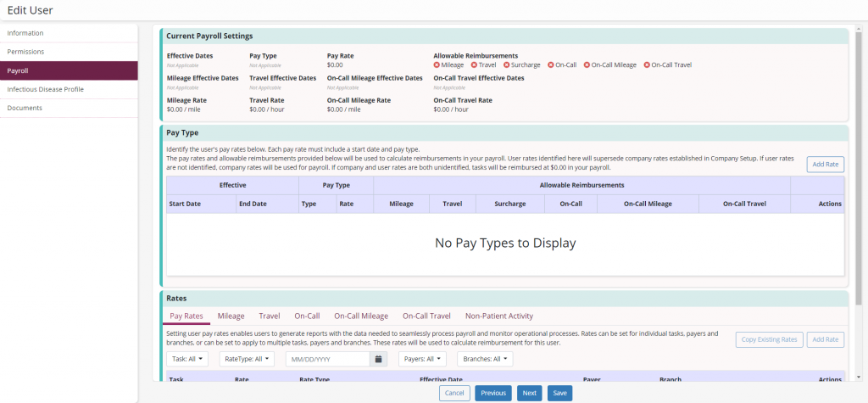Click the Surcharge column header
The width and height of the screenshot is (868, 403).
click(x=509, y=204)
